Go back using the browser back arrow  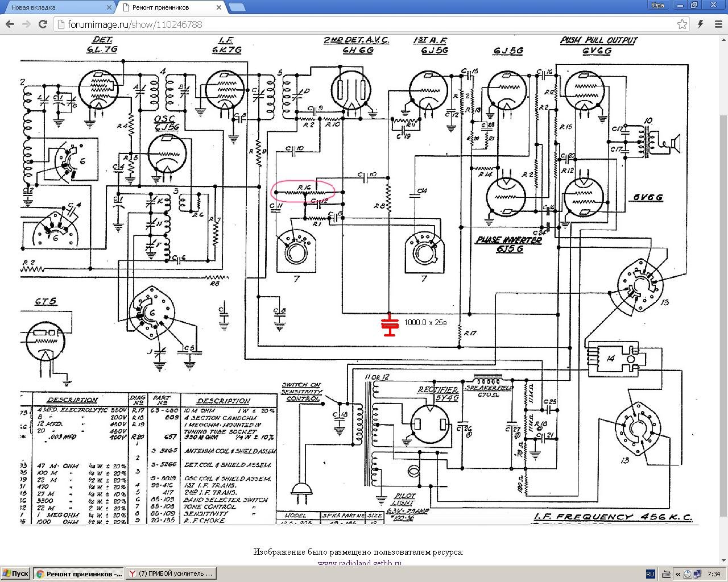pyautogui.click(x=10, y=24)
